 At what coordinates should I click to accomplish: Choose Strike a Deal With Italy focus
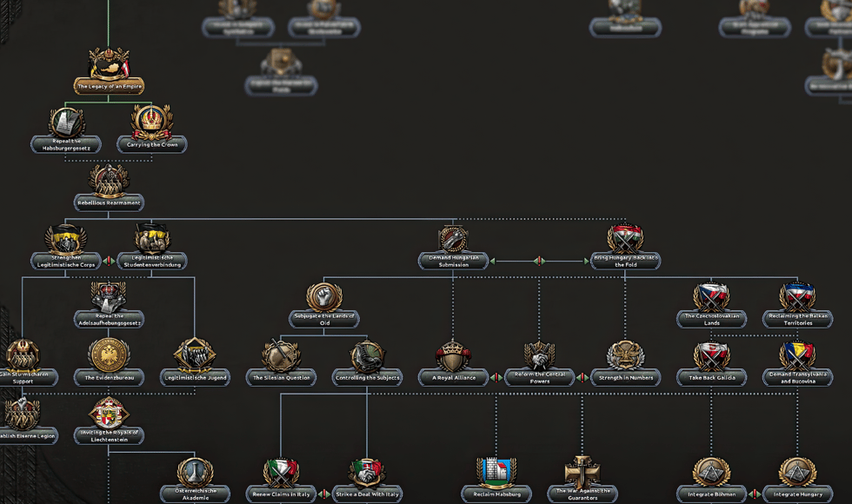[367, 480]
